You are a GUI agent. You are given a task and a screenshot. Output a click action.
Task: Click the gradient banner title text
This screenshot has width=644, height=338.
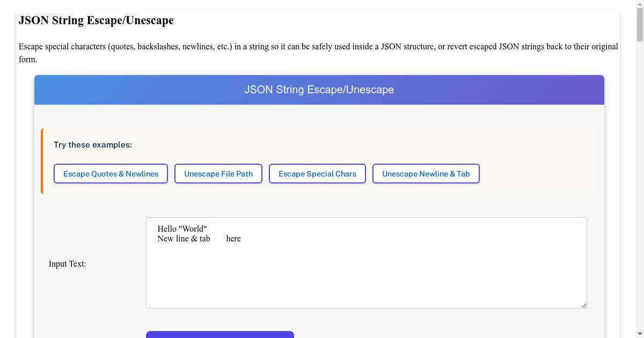(x=319, y=90)
